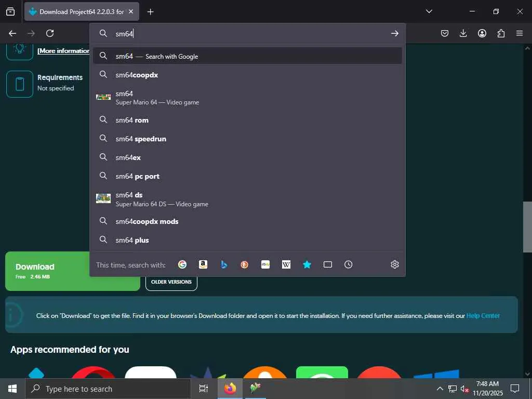Viewport: 532px width, 399px height.
Task: Open a new tab with plus button
Action: tap(150, 12)
